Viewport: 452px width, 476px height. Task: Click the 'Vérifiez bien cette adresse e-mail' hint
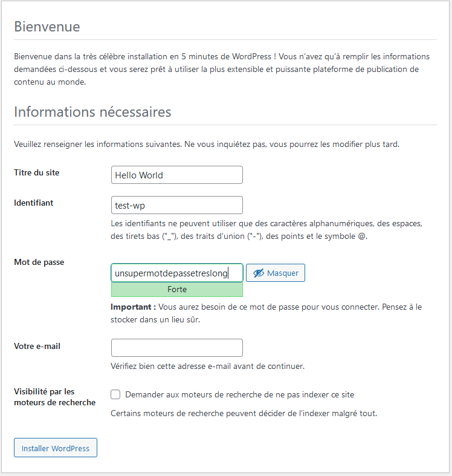207,366
